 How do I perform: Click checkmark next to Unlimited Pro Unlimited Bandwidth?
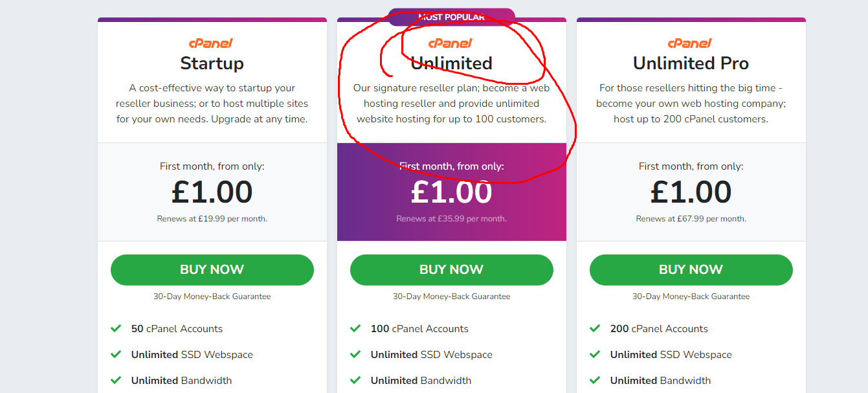point(595,380)
